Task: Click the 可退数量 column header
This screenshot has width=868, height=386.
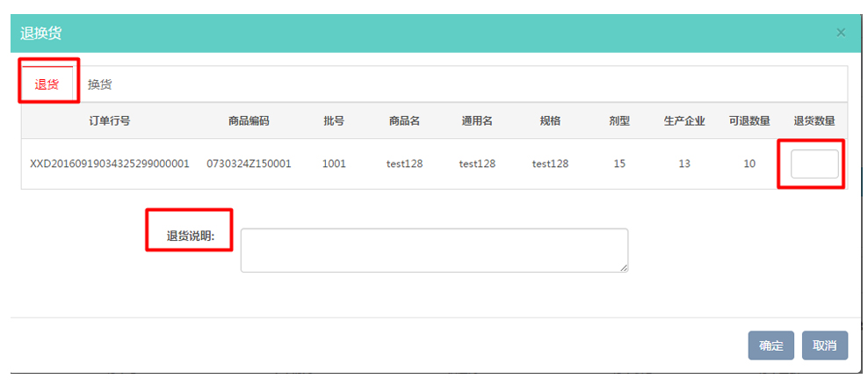Action: point(749,120)
